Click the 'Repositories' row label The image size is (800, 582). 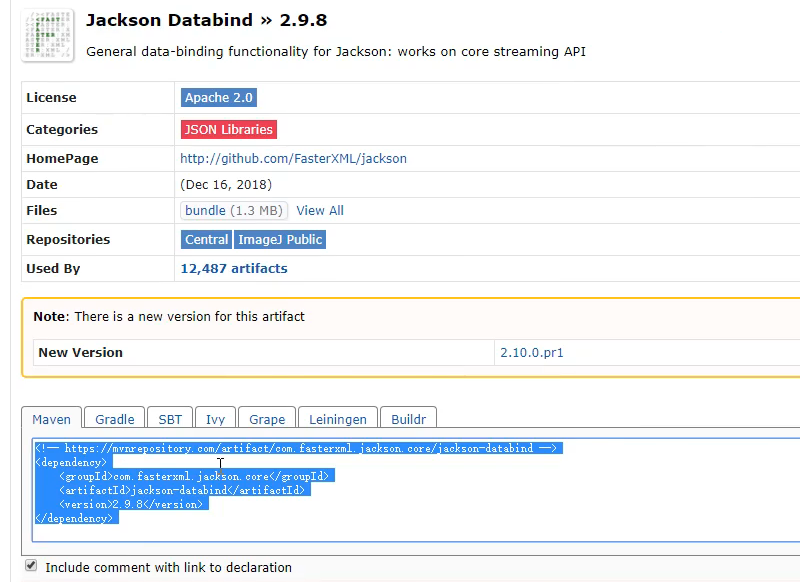68,240
